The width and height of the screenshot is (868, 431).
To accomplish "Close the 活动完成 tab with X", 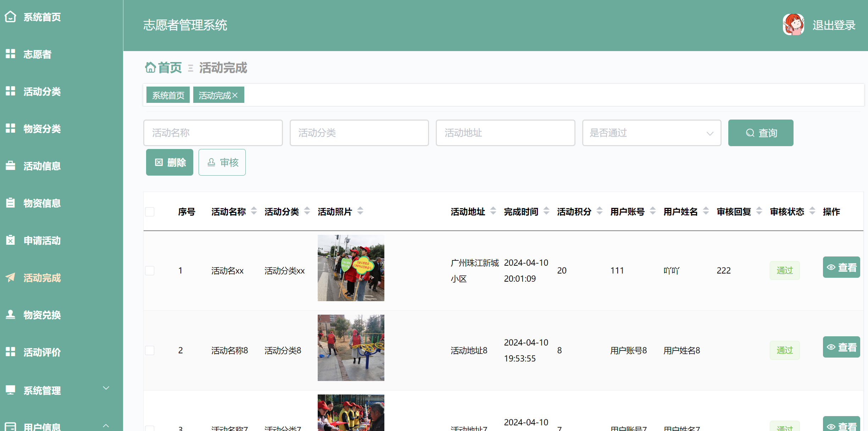I will tap(235, 95).
